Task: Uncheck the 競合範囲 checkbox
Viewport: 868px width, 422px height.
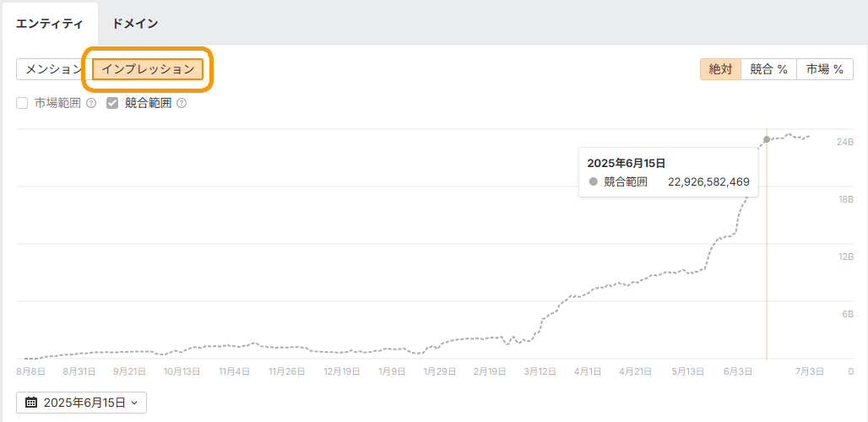Action: pyautogui.click(x=112, y=104)
